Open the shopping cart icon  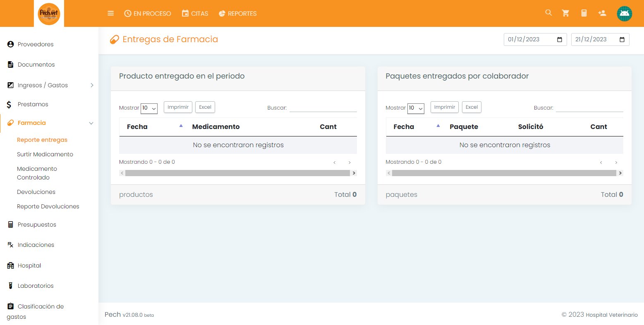[x=565, y=13]
